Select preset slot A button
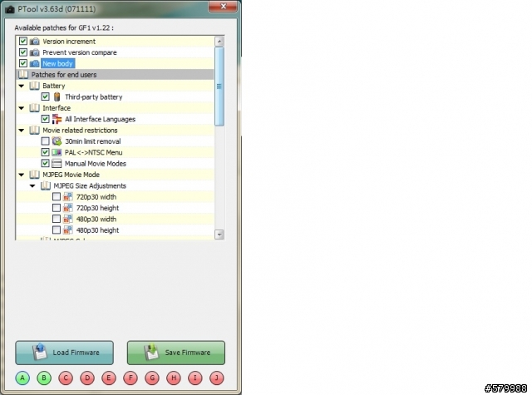Viewport: 532px width, 395px height. coord(22,378)
